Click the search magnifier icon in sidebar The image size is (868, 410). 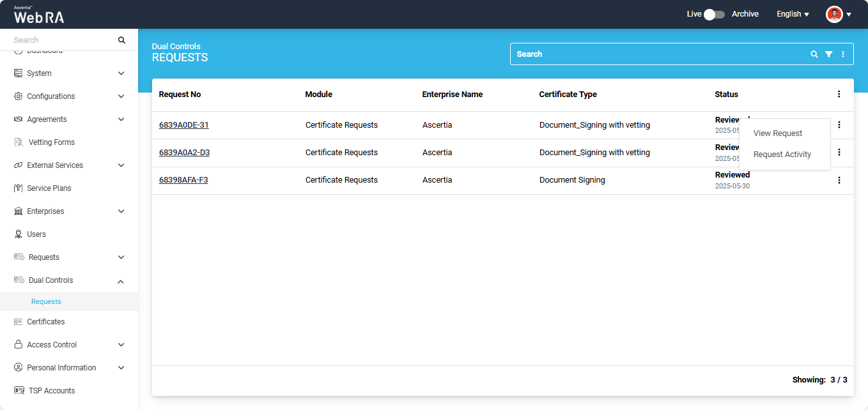click(x=121, y=40)
